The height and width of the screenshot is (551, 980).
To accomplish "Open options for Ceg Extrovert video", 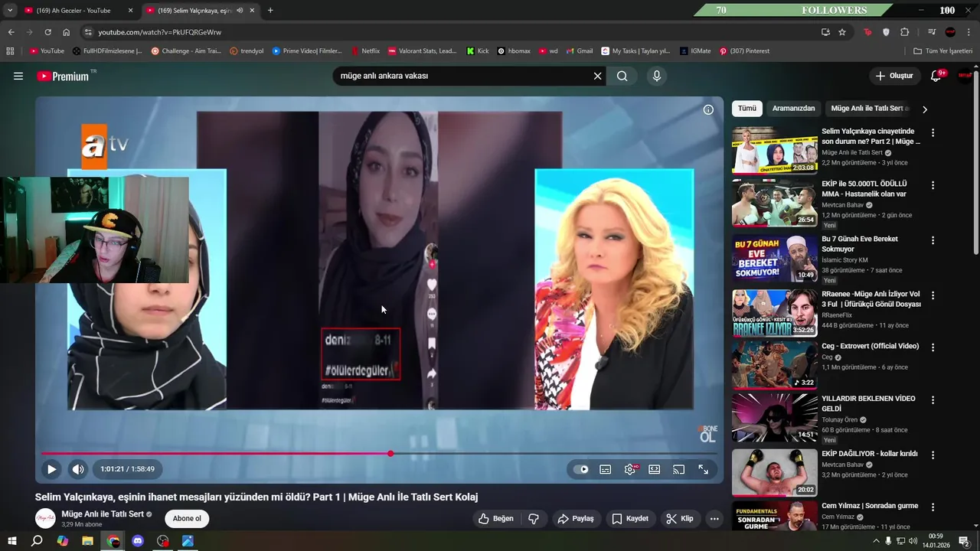I will point(933,347).
